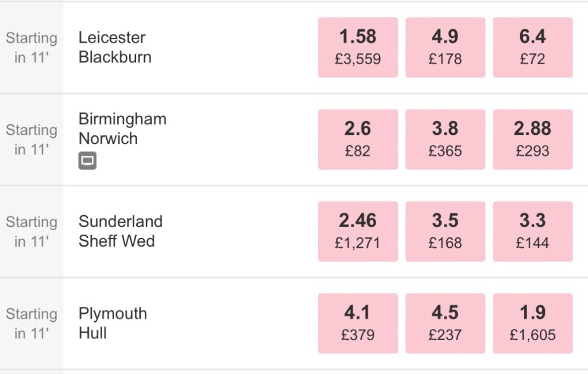Select the 3.5 draw odds for Sunderland match
The height and width of the screenshot is (374, 588).
click(x=445, y=231)
